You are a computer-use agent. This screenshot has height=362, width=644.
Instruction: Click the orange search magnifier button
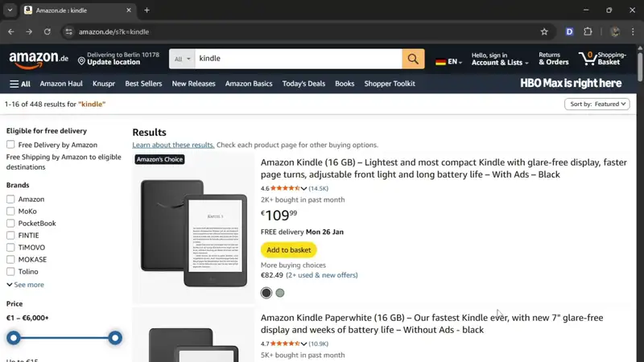413,59
